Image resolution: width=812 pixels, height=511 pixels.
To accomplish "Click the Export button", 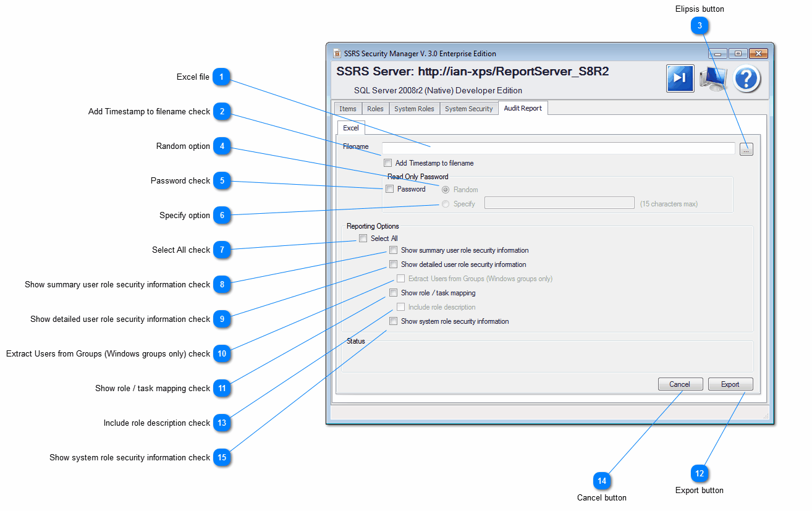I will tap(730, 384).
